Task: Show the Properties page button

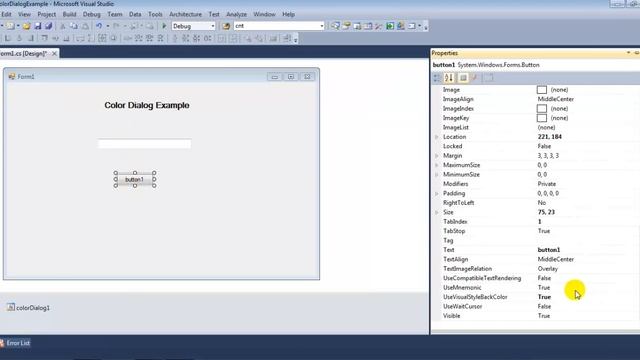Action: (463, 78)
